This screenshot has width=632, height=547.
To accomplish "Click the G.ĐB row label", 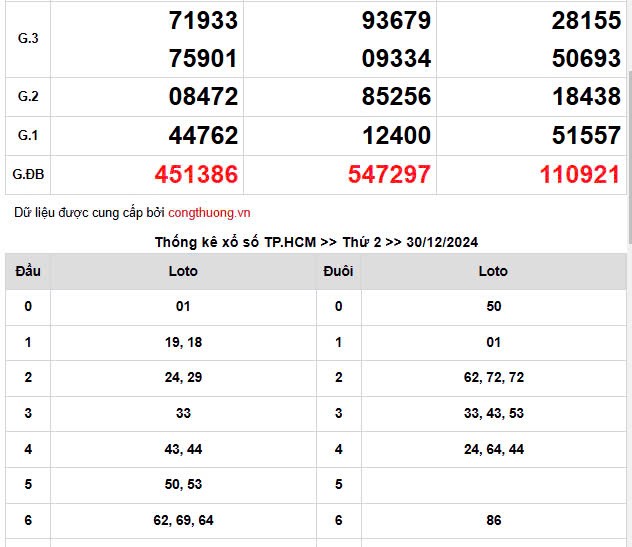I will click(28, 175).
